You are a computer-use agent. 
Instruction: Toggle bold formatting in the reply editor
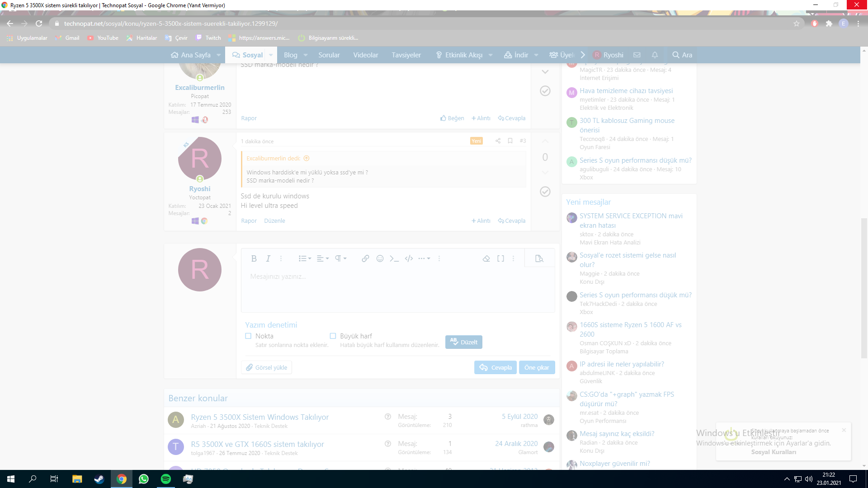[254, 258]
